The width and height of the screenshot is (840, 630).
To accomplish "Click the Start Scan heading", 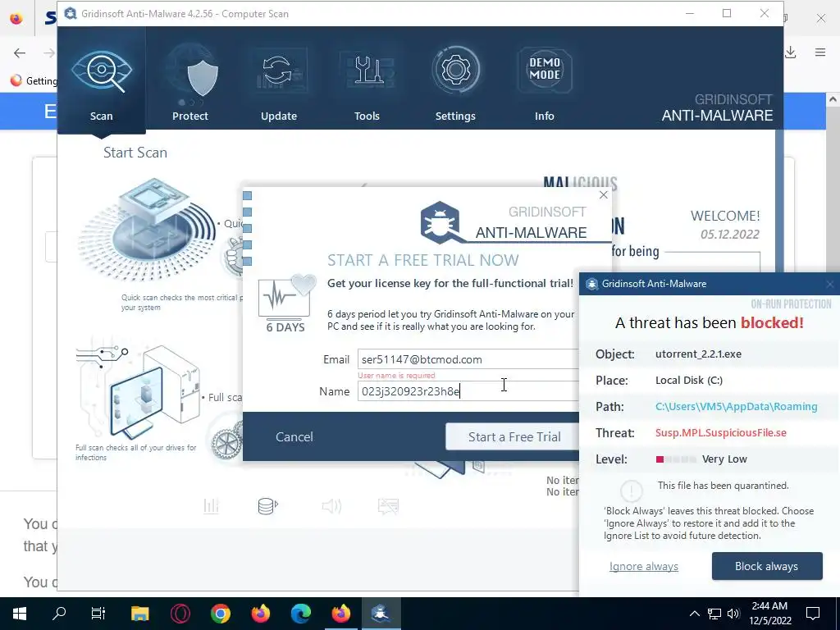I will (x=135, y=153).
